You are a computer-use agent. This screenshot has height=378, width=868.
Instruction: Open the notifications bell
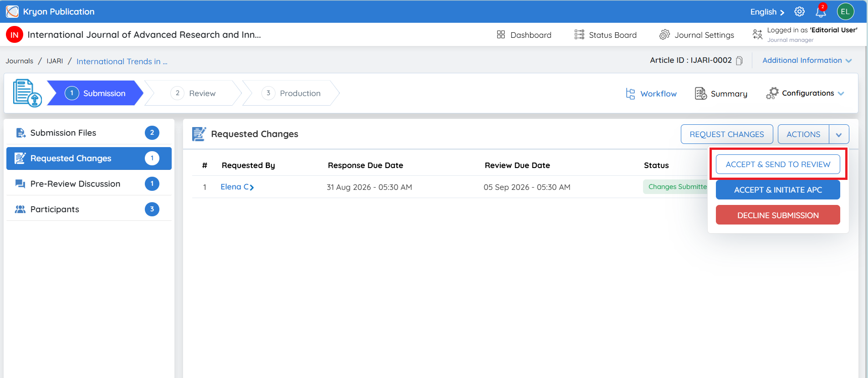click(x=821, y=11)
